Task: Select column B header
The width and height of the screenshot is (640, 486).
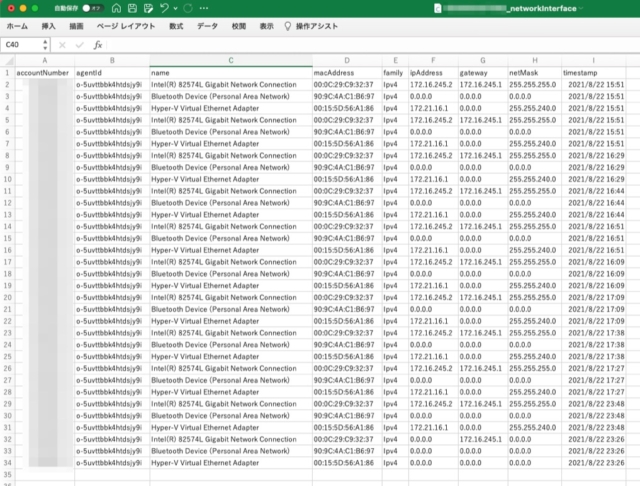Action: (112, 60)
